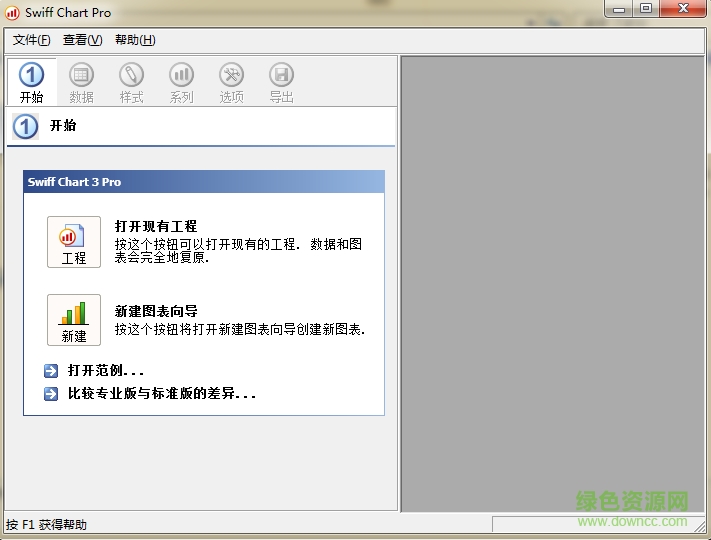Open the 数据 (Data) step icon
The height and width of the screenshot is (540, 711).
(x=81, y=75)
